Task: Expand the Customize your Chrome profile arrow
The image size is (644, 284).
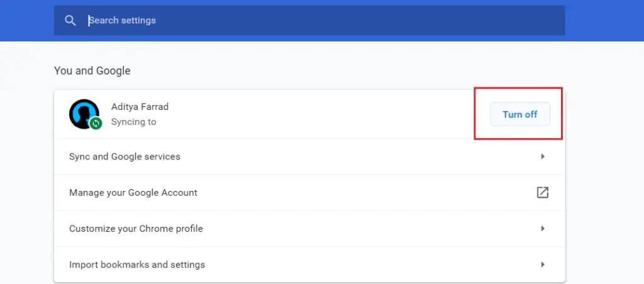Action: pyautogui.click(x=542, y=229)
